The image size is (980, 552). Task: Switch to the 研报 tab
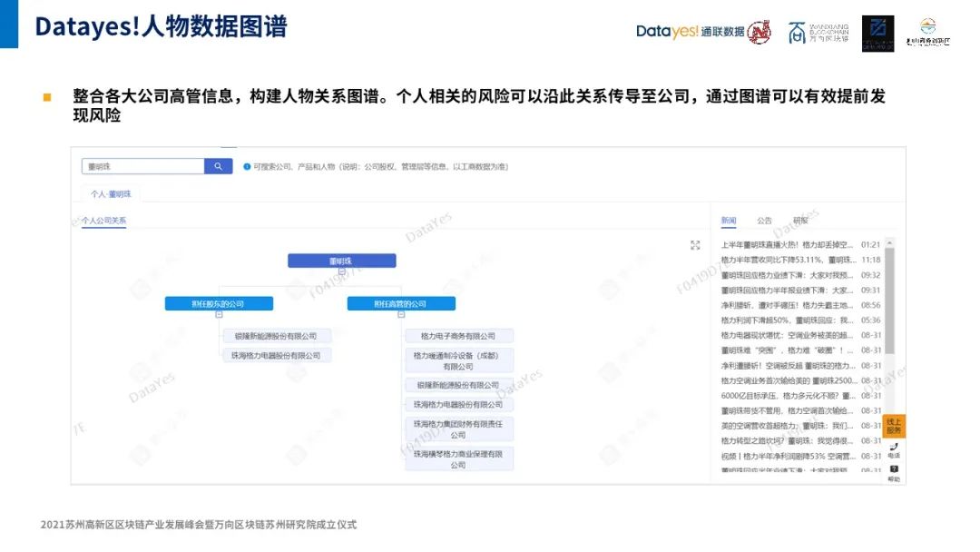[x=800, y=221]
